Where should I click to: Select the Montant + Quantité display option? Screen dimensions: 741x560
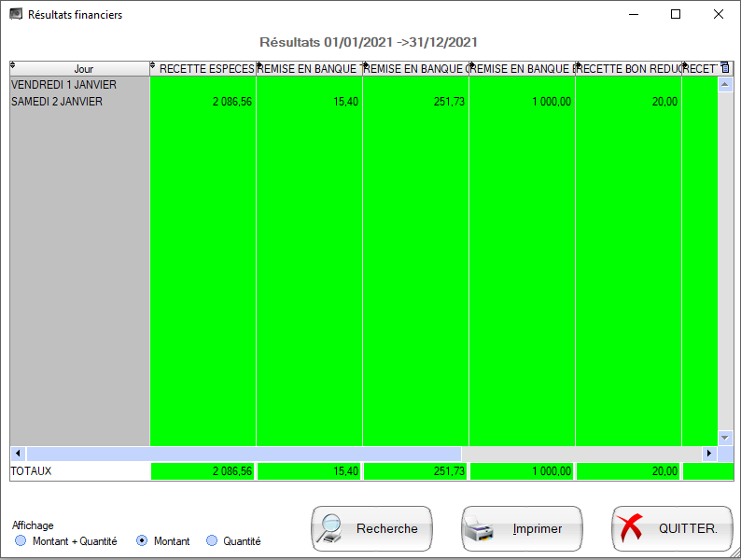[21, 541]
